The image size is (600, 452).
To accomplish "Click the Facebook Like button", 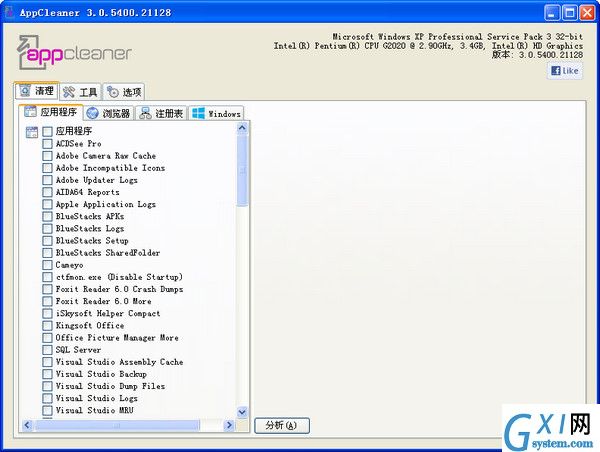I will (565, 71).
